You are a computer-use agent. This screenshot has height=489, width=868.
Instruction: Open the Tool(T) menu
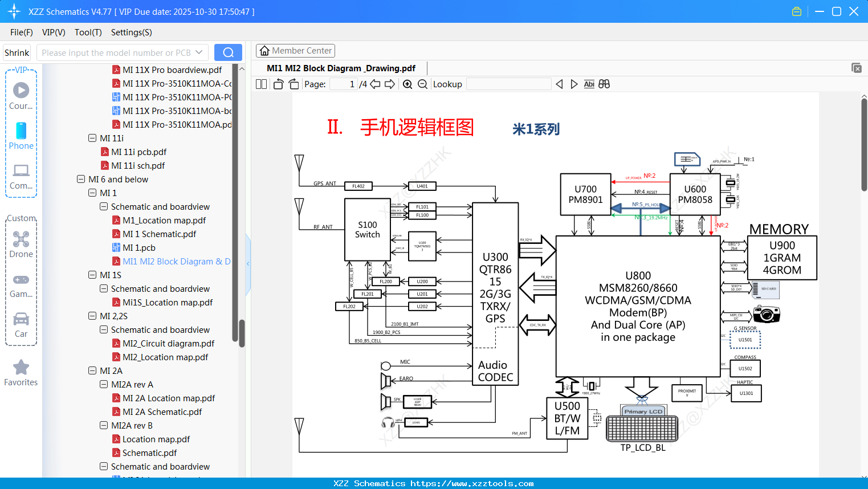coord(88,32)
